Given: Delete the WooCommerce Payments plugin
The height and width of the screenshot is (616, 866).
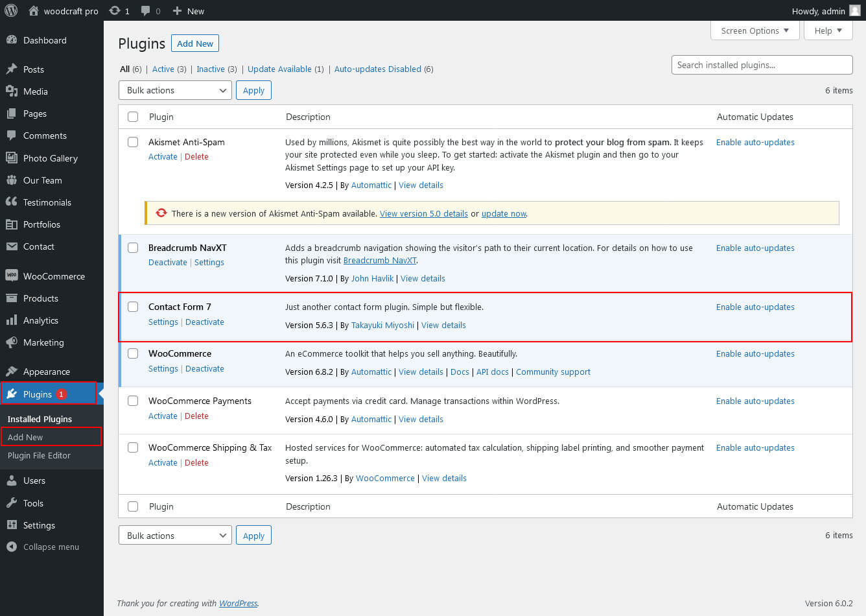Looking at the screenshot, I should pos(196,416).
